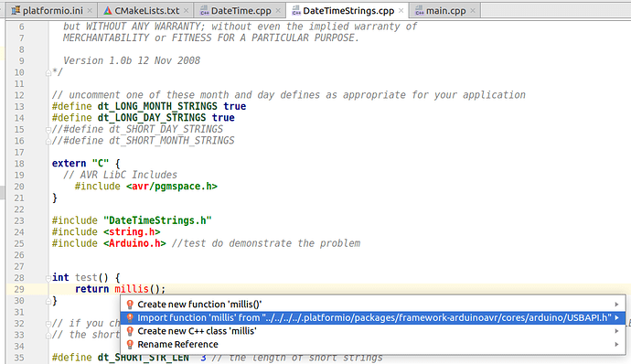Screen dimensions: 631x364
Task: Click the red bulb icon beside Create new function
Action: point(130,305)
